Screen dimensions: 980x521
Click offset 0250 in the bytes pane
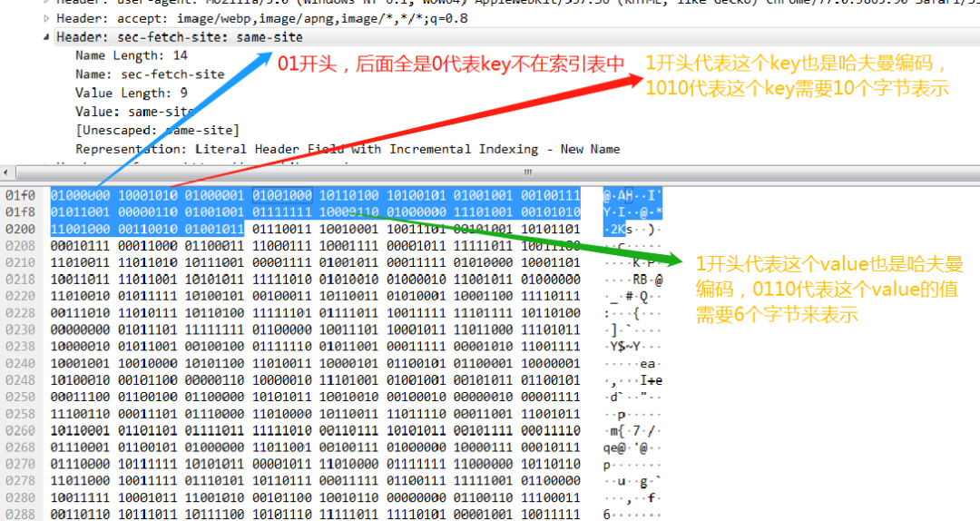pos(20,398)
